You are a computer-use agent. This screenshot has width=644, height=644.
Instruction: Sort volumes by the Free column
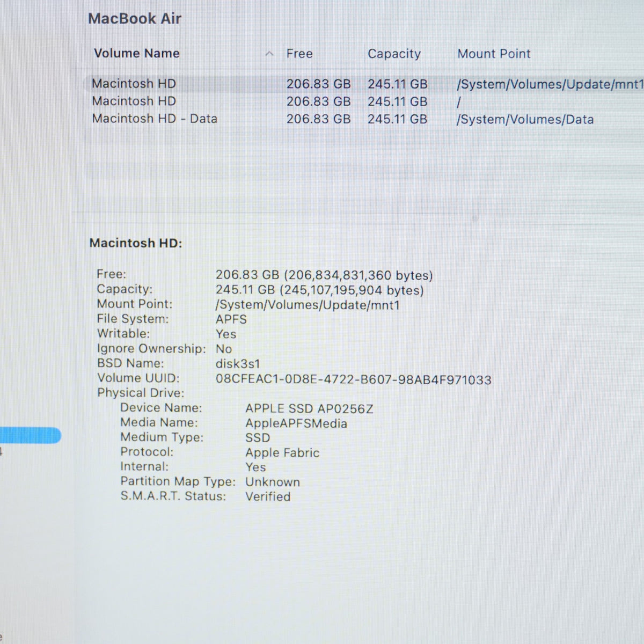click(x=299, y=54)
